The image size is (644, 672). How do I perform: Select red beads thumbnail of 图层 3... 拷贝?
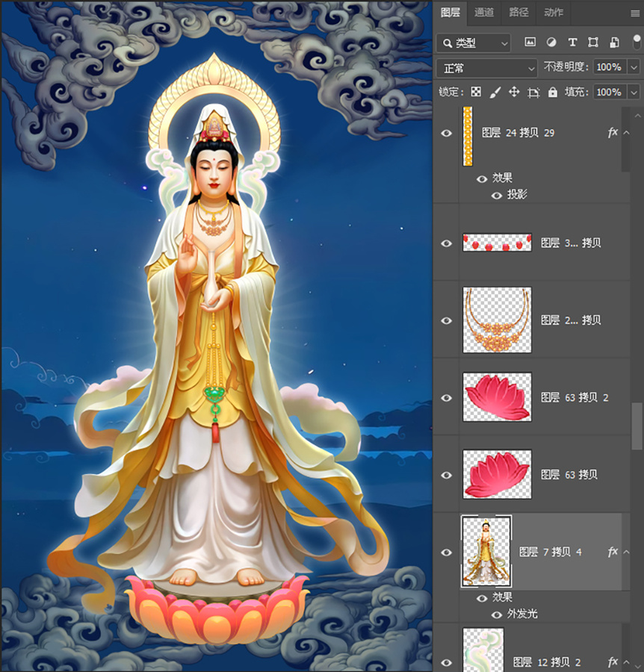pos(498,243)
